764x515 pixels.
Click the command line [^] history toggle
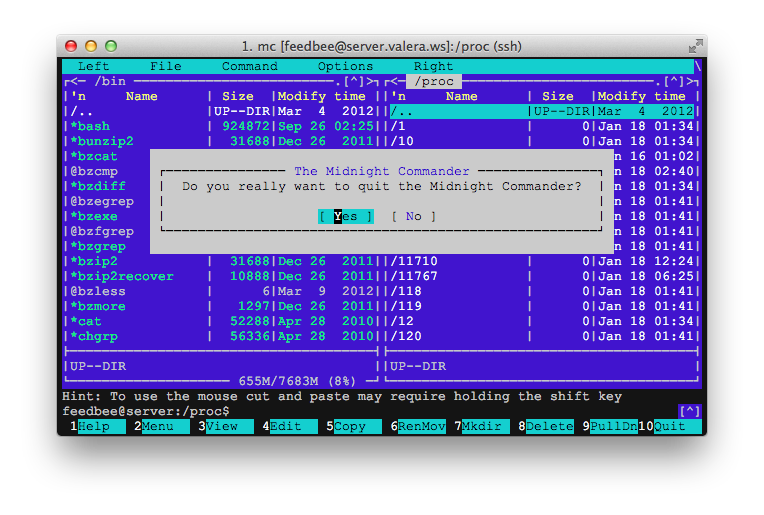click(x=689, y=412)
